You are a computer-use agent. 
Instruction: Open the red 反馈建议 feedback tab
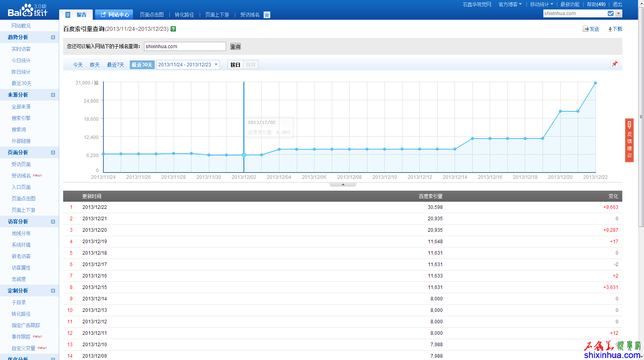click(x=629, y=140)
